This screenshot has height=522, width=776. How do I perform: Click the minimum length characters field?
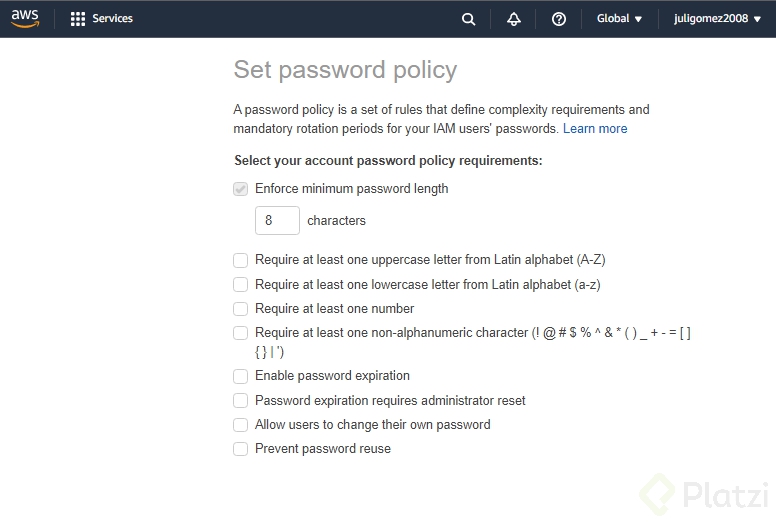coord(277,221)
